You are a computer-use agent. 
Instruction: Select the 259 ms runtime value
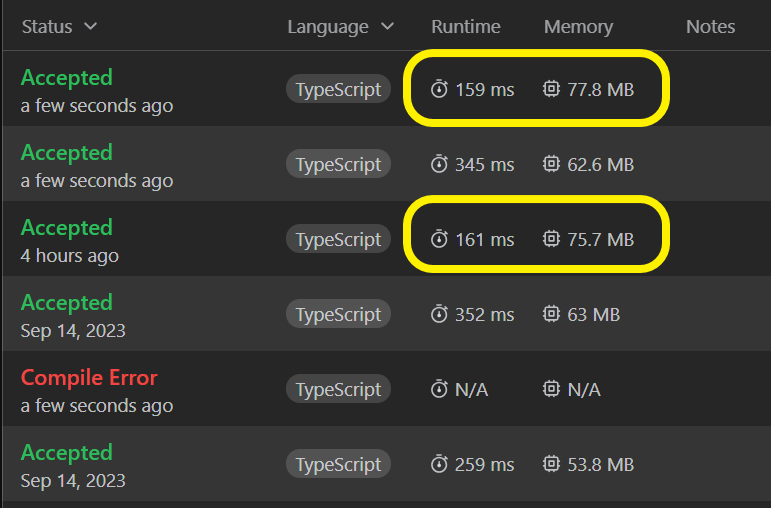pyautogui.click(x=485, y=465)
